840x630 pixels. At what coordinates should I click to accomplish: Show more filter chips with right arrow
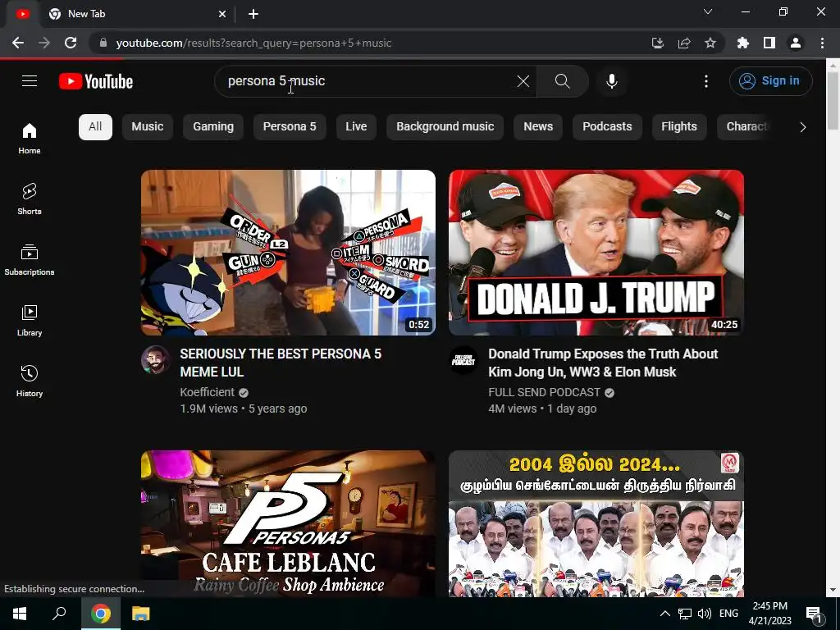802,127
